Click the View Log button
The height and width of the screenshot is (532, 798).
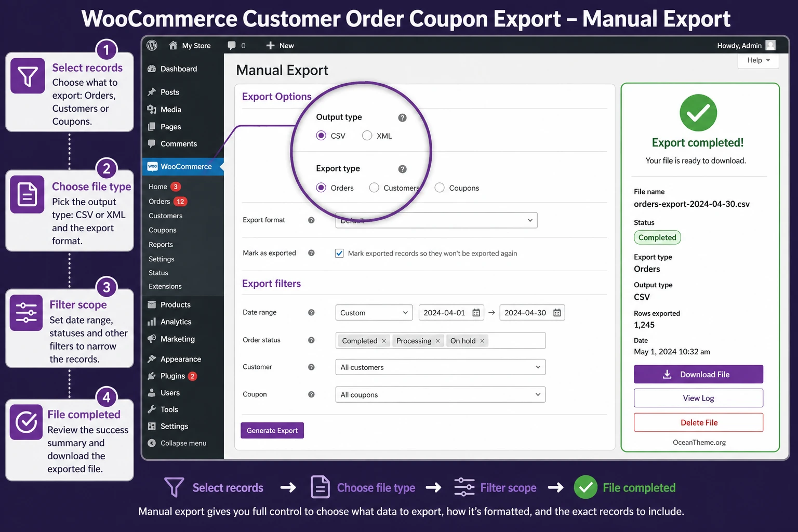[698, 398]
